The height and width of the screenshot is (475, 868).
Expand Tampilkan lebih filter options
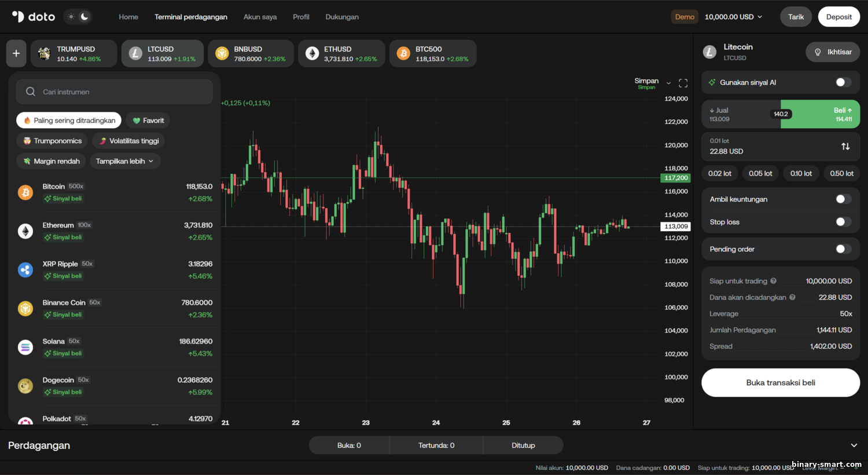pyautogui.click(x=125, y=161)
